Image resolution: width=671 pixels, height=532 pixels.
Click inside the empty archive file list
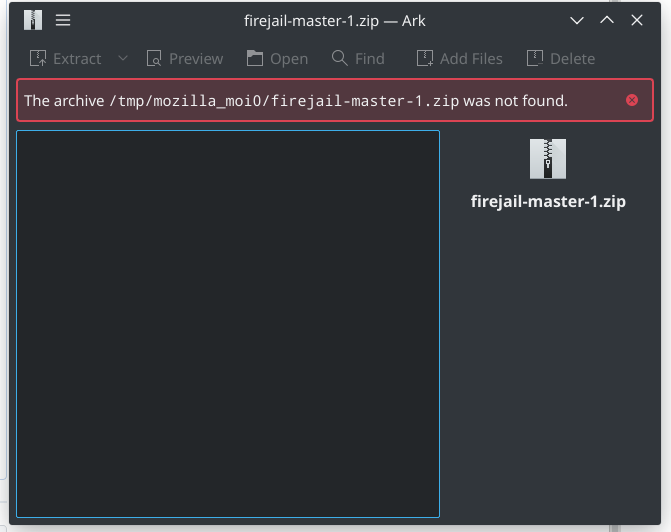(228, 324)
